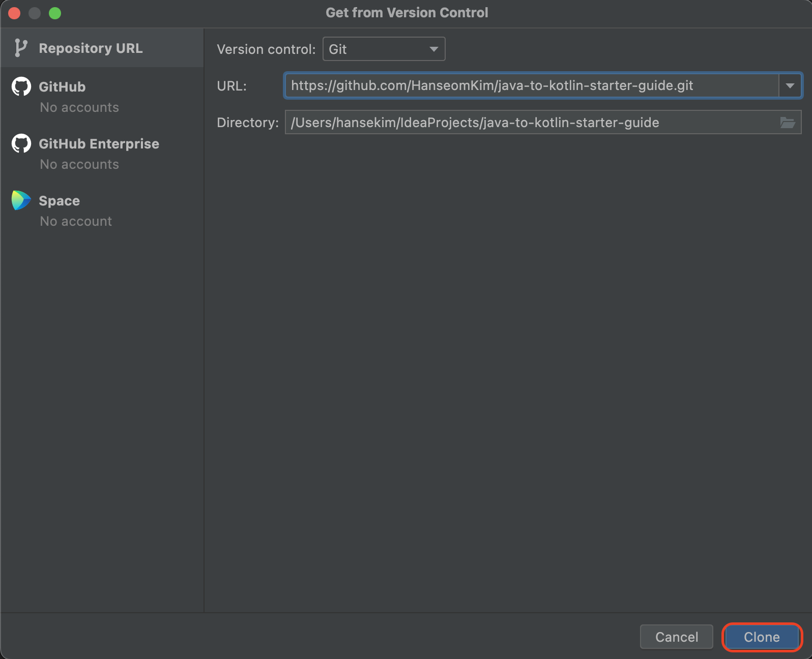
Task: Open the GitHub accounts section
Action: click(x=102, y=96)
